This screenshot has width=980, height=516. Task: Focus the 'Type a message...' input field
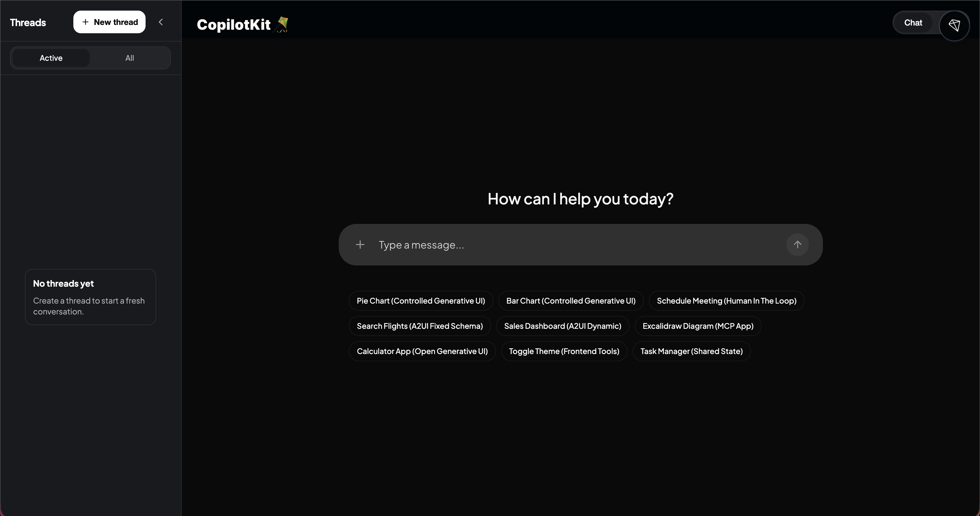578,245
